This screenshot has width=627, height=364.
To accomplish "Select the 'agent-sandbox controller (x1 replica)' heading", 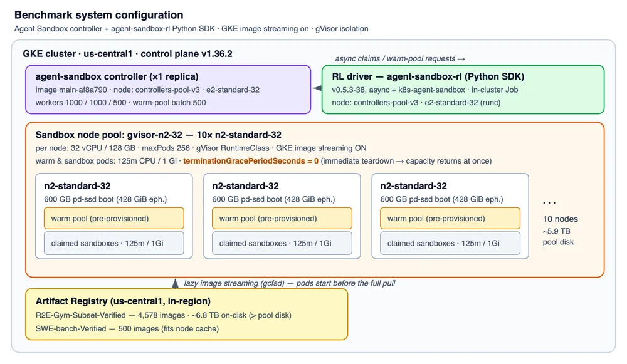I will [117, 76].
